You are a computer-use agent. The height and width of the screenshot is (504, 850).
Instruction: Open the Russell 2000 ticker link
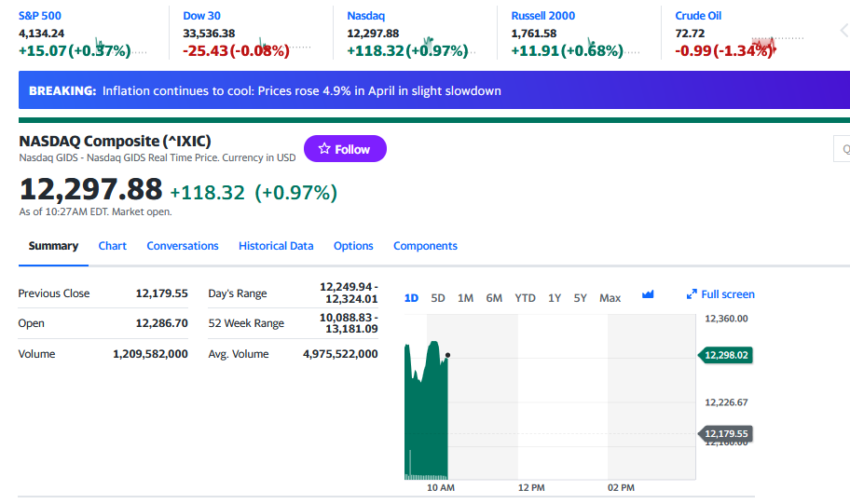[542, 16]
